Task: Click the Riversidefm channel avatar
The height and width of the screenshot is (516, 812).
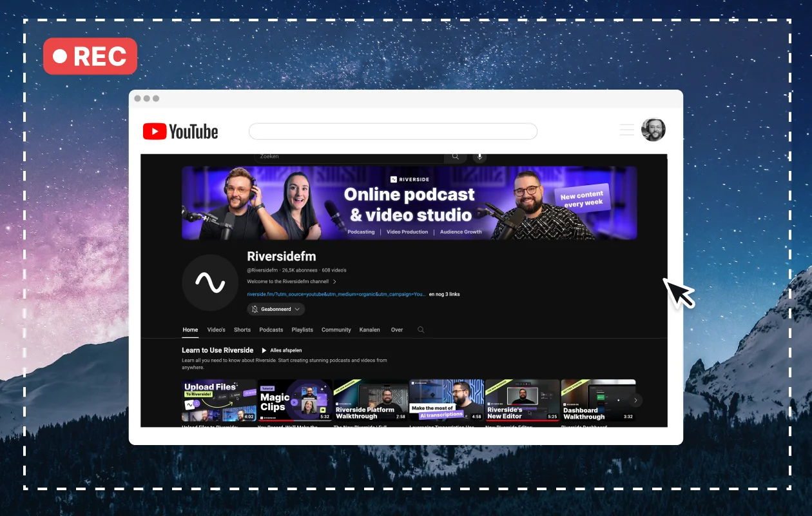Action: click(x=210, y=283)
